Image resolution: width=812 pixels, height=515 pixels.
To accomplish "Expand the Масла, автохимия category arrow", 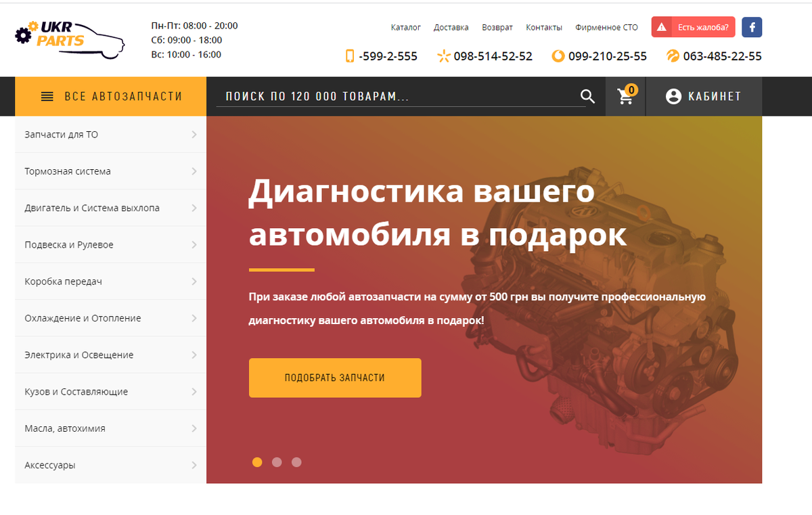I will point(194,428).
